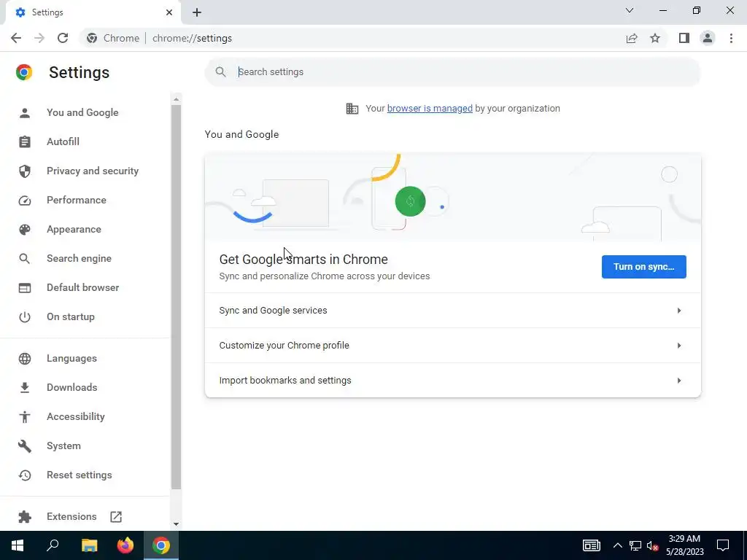The width and height of the screenshot is (747, 560).
Task: Focus the Search settings field
Action: click(x=452, y=72)
